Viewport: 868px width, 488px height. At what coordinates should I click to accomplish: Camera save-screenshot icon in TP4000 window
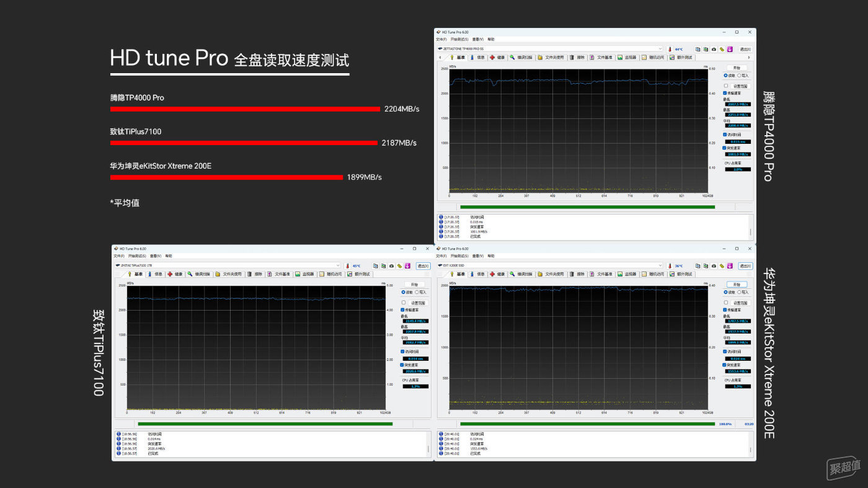click(714, 49)
